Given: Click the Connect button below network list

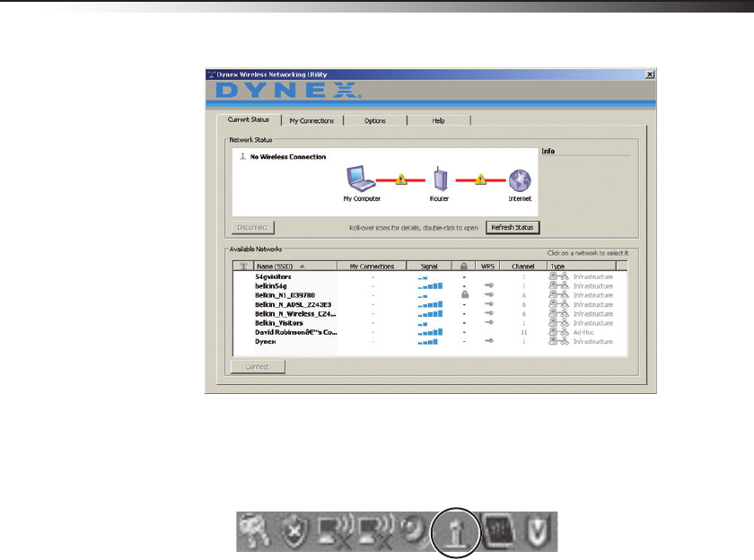Looking at the screenshot, I should pyautogui.click(x=258, y=367).
